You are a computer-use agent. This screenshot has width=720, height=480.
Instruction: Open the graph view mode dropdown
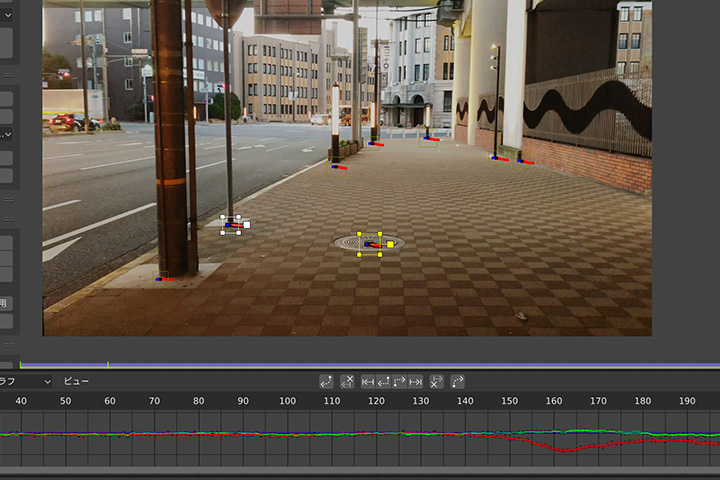pos(26,381)
